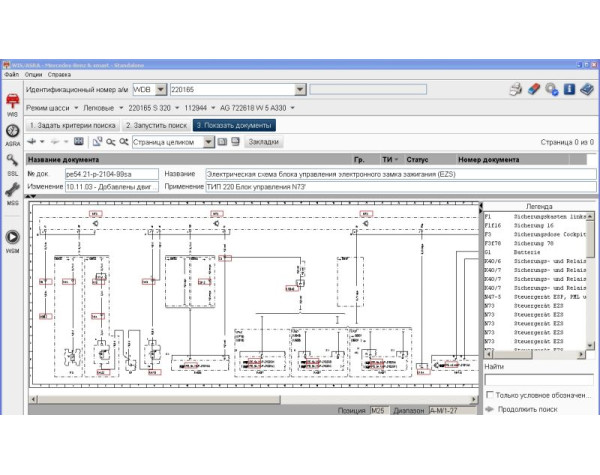
Task: Open the 'Опции' menu
Action: [x=34, y=74]
